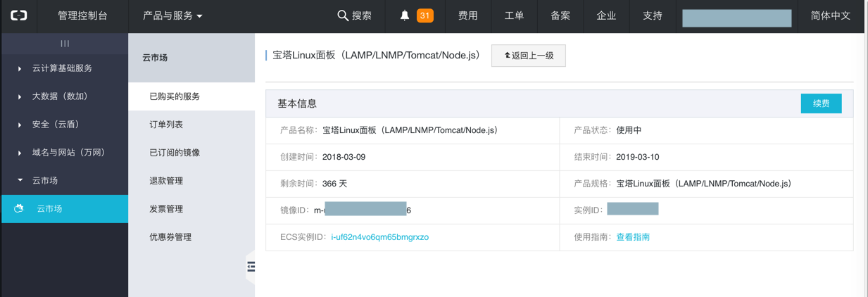The width and height of the screenshot is (868, 297).
Task: Open 退款管理 menu item
Action: coord(166,181)
